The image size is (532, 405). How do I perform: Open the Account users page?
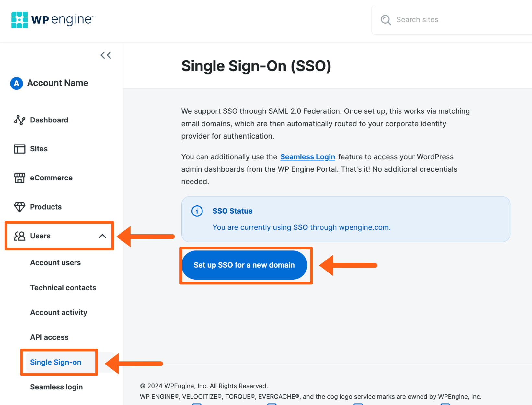[55, 263]
